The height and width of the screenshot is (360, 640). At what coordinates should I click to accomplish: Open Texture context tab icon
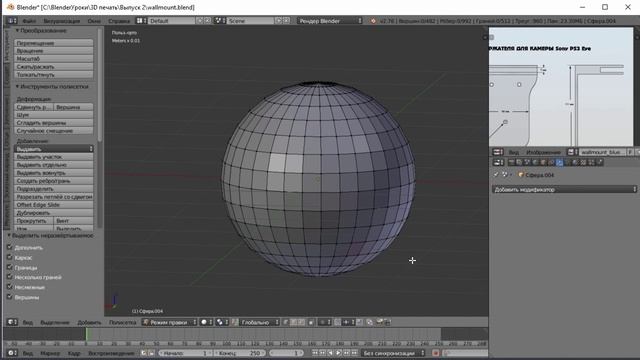click(x=583, y=162)
